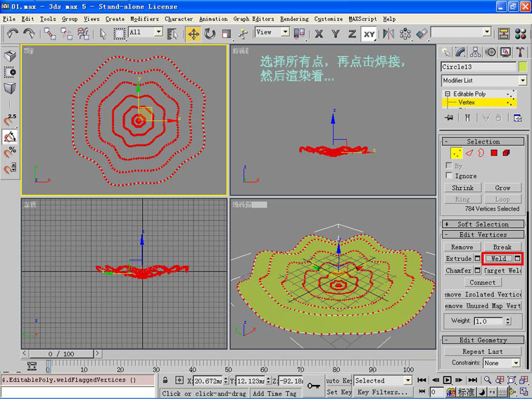This screenshot has height=399, width=532.
Task: Click the Shrink selection button
Action: [462, 188]
